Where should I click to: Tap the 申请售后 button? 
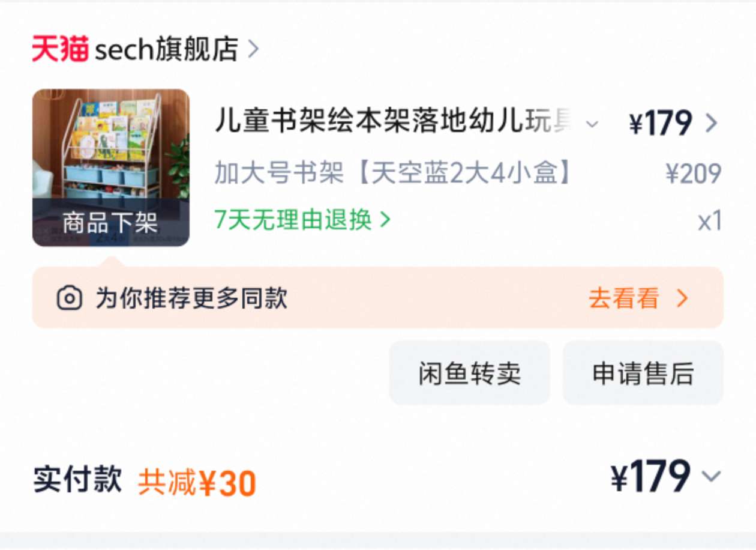tap(643, 373)
